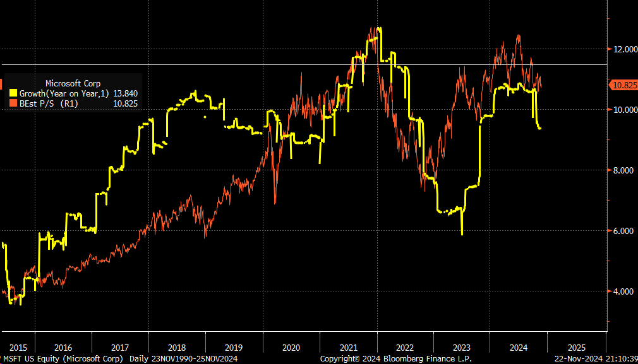Click the 2015 year label on x-axis
The height and width of the screenshot is (364, 638).
(x=18, y=348)
